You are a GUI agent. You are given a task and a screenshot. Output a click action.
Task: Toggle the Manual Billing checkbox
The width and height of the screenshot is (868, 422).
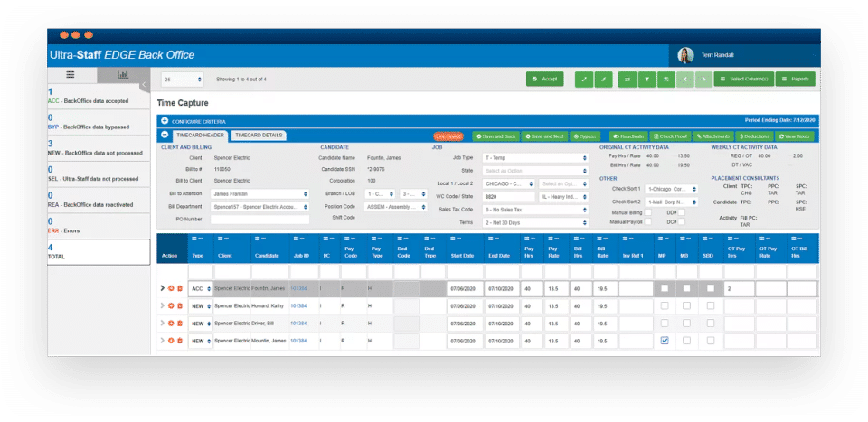(x=647, y=211)
